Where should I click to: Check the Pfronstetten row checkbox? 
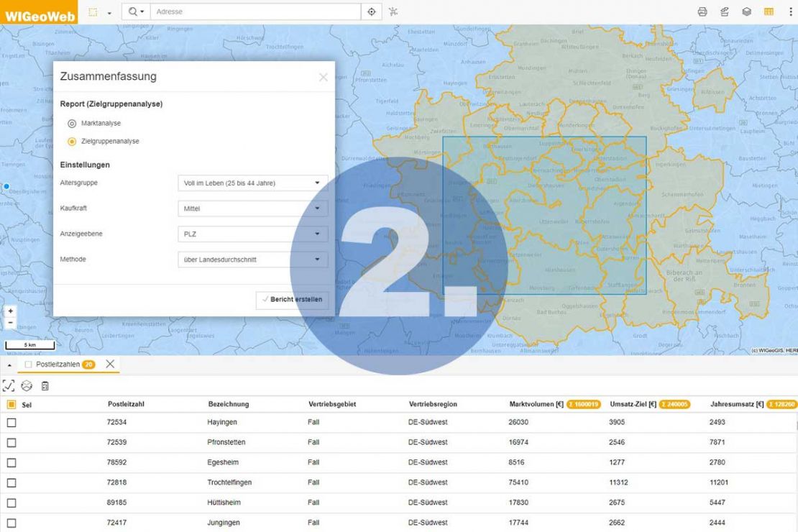pyautogui.click(x=12, y=443)
